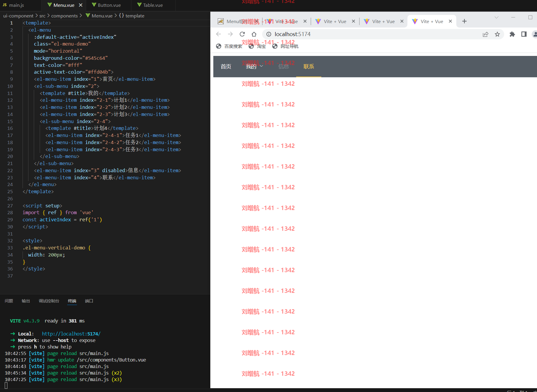
Task: Open a new browser tab
Action: (464, 21)
